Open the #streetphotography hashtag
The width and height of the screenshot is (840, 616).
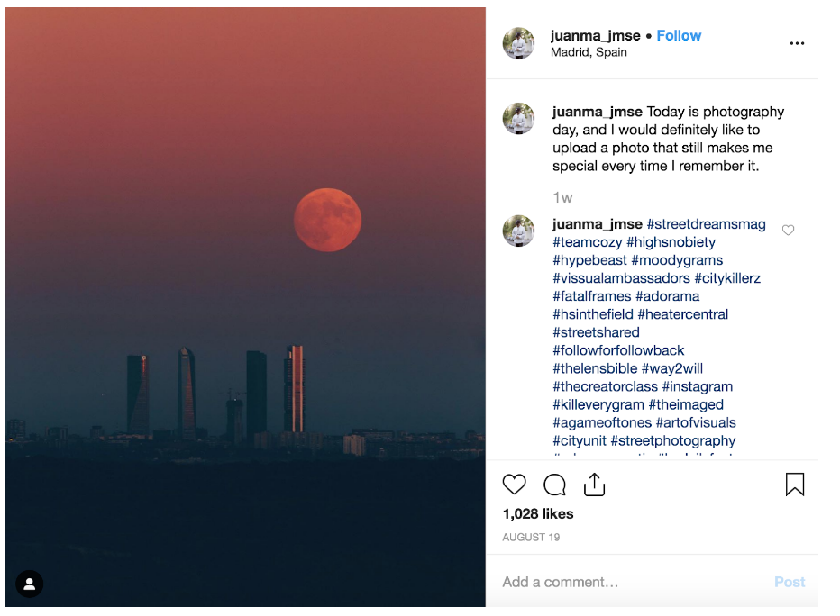[672, 440]
